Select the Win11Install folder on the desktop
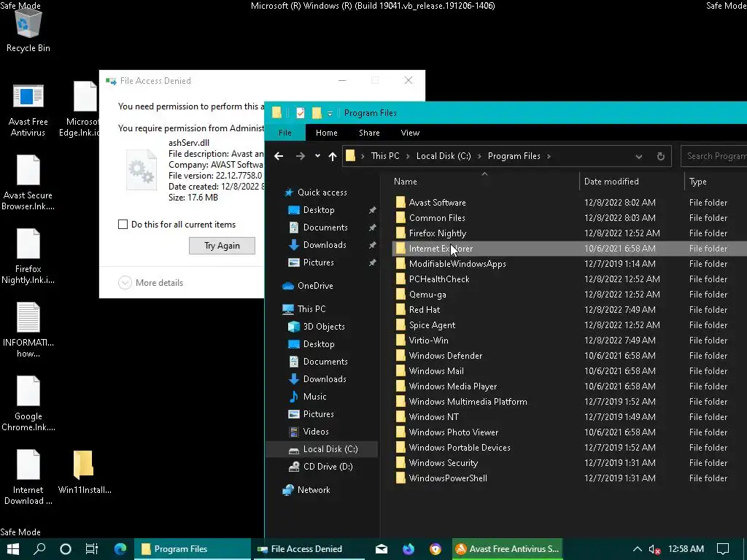 tap(85, 472)
